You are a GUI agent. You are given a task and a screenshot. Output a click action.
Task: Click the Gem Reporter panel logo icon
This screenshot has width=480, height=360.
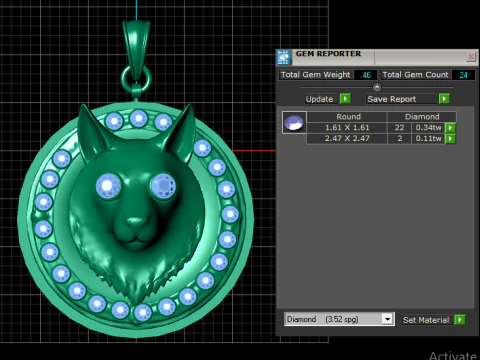pos(284,57)
